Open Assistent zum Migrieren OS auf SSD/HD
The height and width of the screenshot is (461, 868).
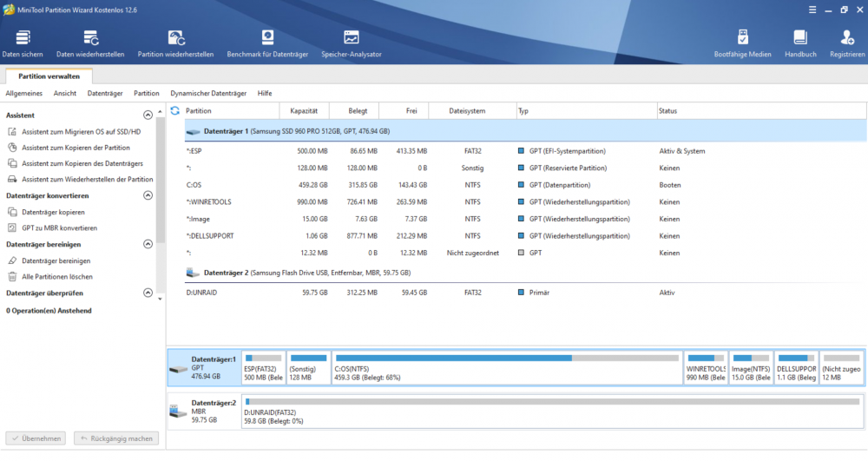pyautogui.click(x=82, y=132)
